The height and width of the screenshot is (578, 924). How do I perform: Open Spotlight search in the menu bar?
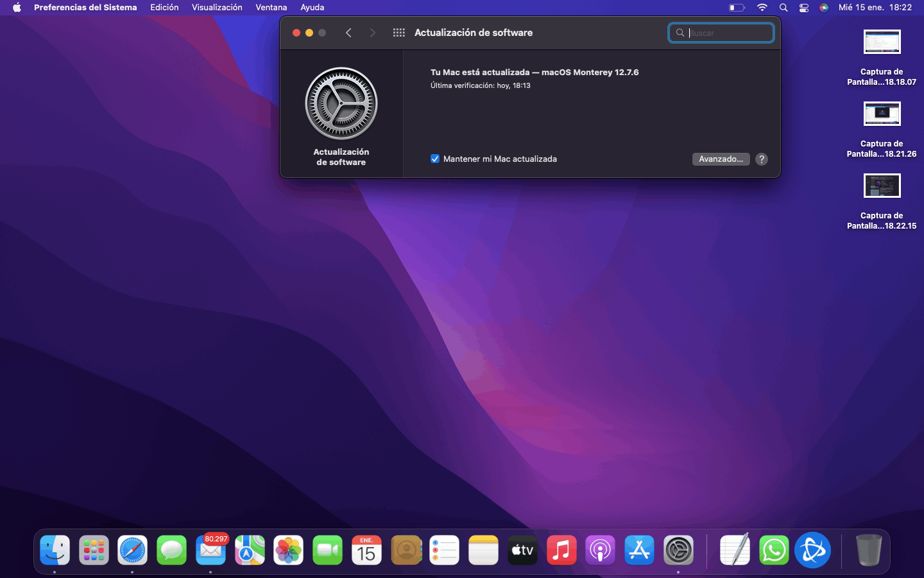pyautogui.click(x=783, y=8)
